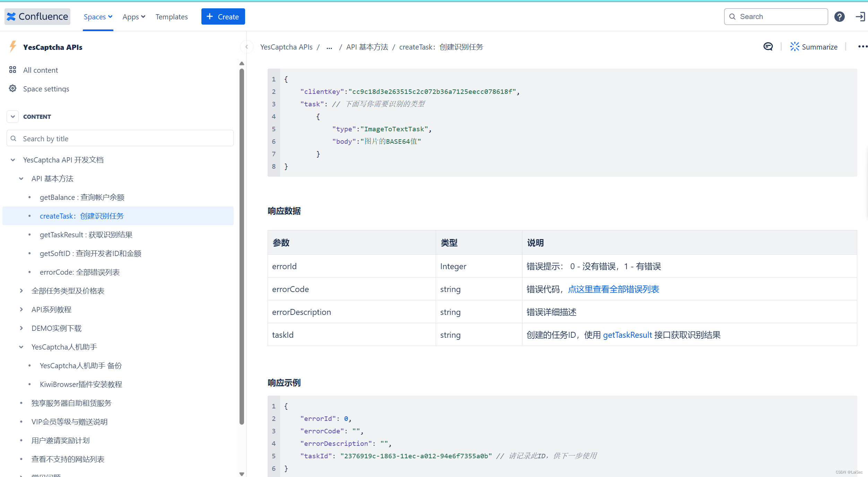Collapse YesCaptcha API 开发文档 tree node
This screenshot has height=477, width=868.
[x=13, y=160]
